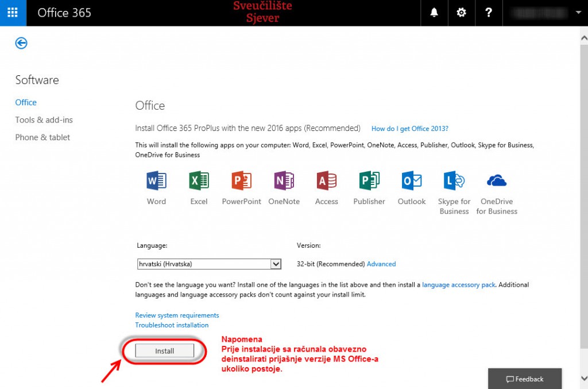The image size is (588, 389).
Task: Click the Excel app icon
Action: point(199,181)
